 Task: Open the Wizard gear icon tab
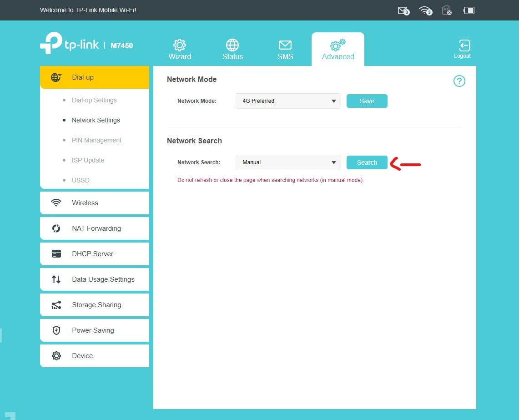point(180,50)
